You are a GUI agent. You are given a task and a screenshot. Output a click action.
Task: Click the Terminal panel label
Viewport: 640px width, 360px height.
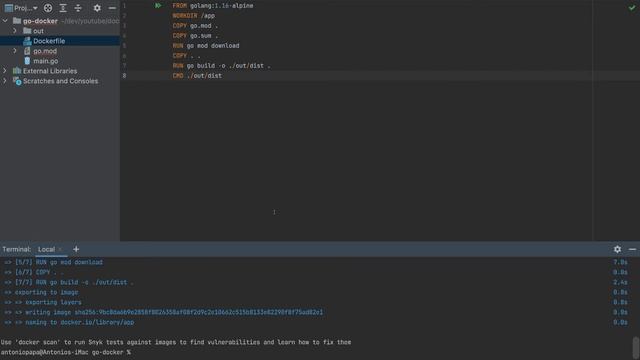coord(16,249)
